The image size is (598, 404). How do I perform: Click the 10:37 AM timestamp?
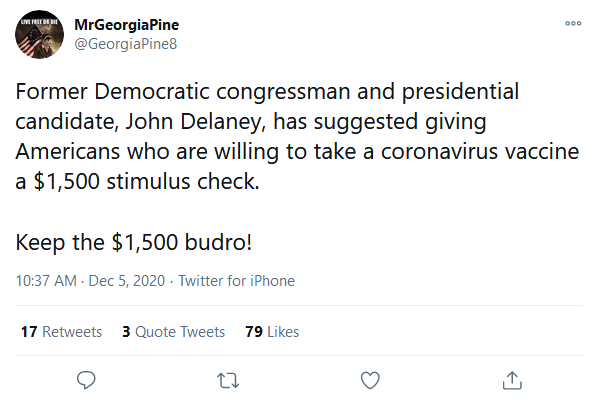(46, 281)
